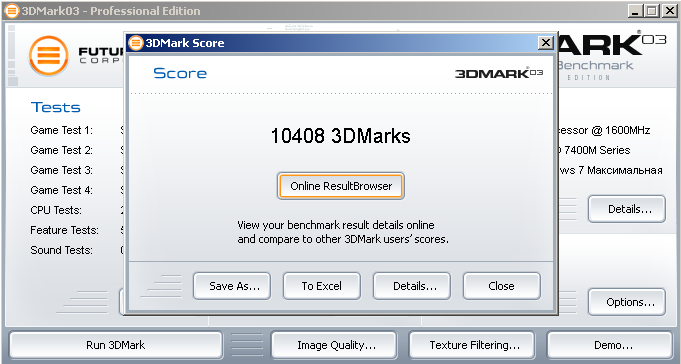Select the 'CPU Tests:' label
Screen dimensions: 681x364
coord(56,210)
